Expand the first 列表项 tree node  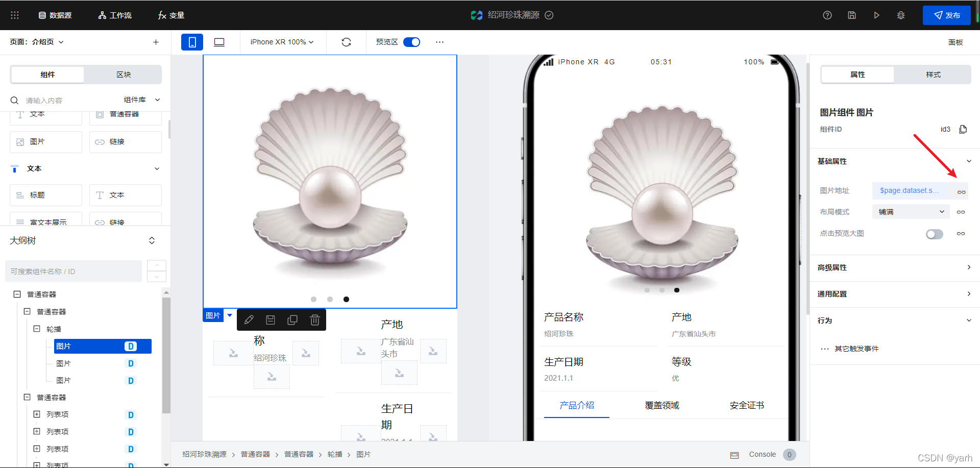coord(37,414)
